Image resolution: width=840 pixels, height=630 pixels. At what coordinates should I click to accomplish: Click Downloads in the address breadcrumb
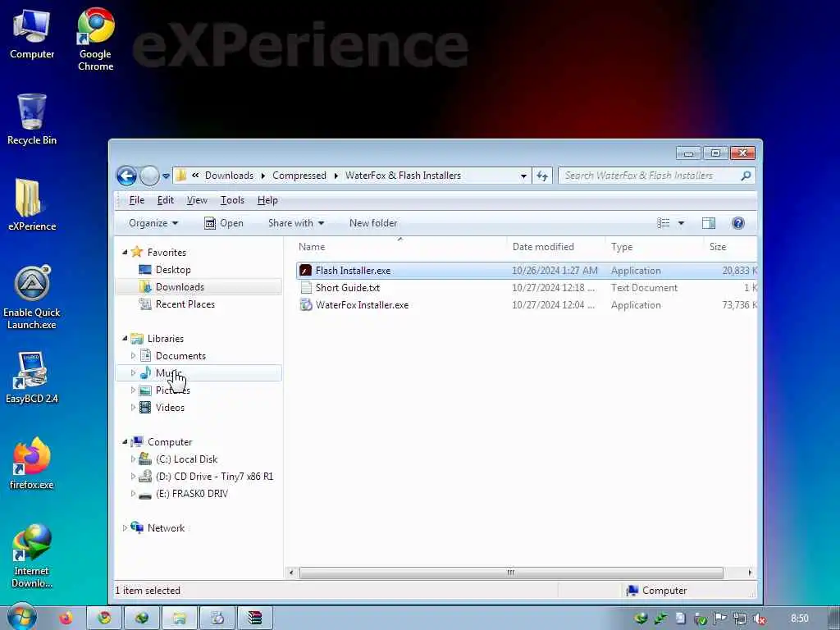[229, 176]
